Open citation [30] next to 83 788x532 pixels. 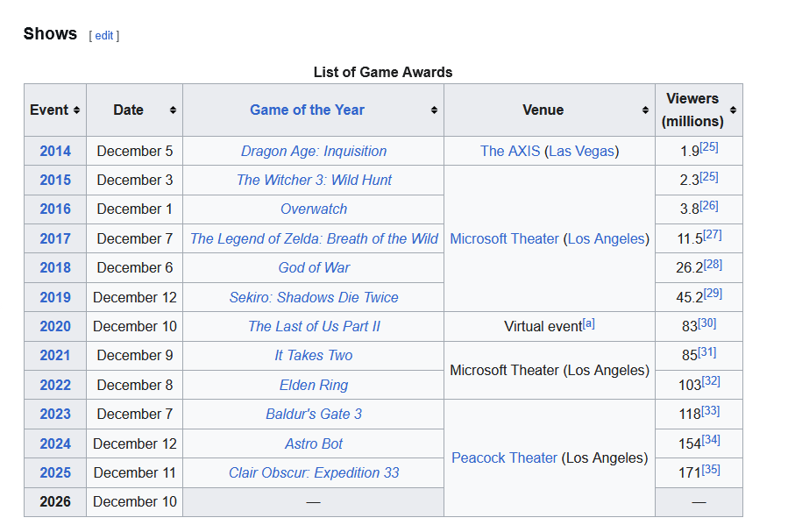coord(707,323)
